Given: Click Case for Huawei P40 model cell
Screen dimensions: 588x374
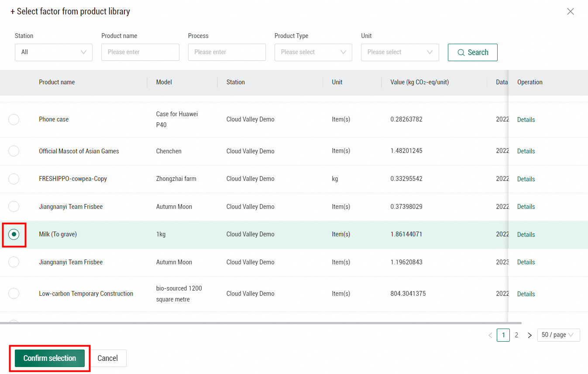Looking at the screenshot, I should tap(177, 119).
